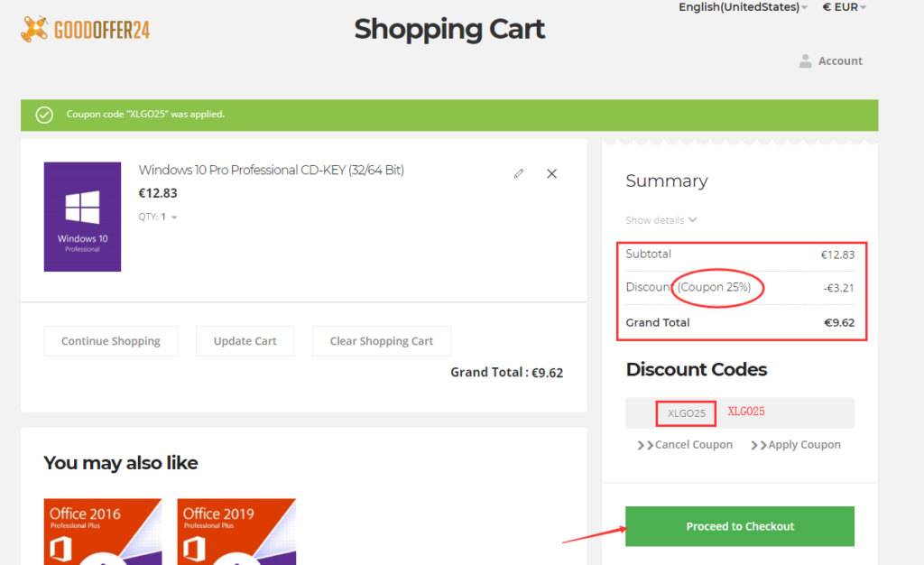Click the GoodOffer24 logo icon
Viewport: 924px width, 565px height.
tap(34, 29)
